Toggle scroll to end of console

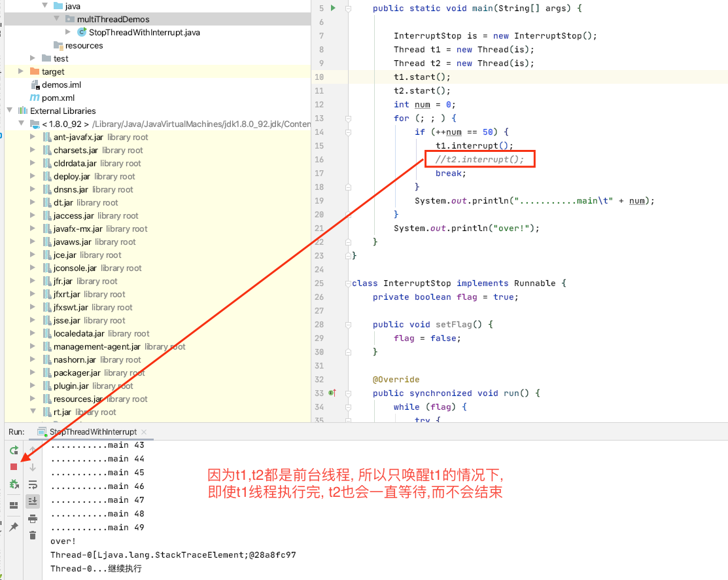32,501
